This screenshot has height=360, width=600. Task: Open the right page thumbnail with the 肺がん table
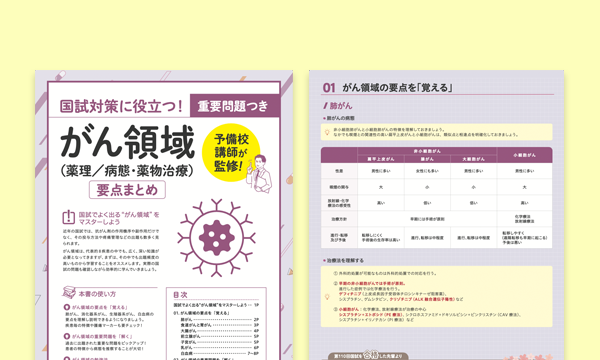pos(436,215)
